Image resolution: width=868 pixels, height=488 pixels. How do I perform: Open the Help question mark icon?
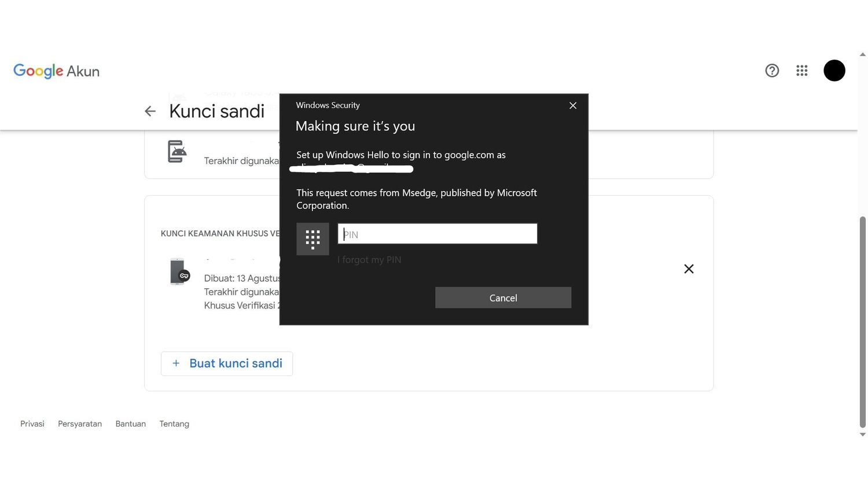pos(772,71)
